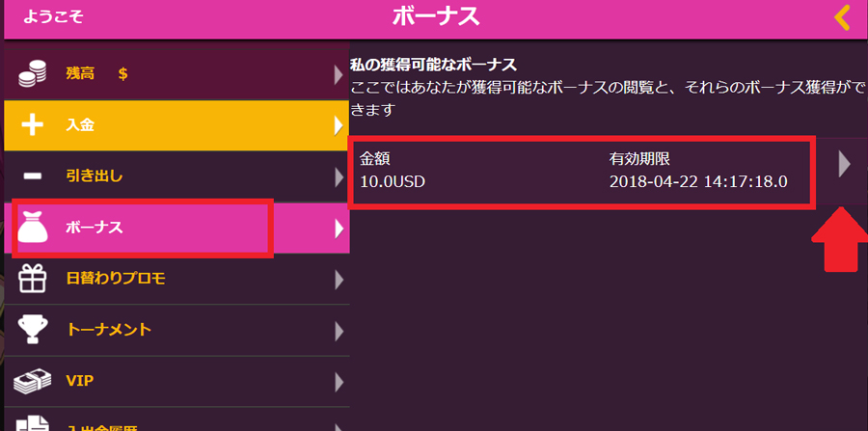Click the gift box 日替わりプロモ icon

pyautogui.click(x=33, y=279)
